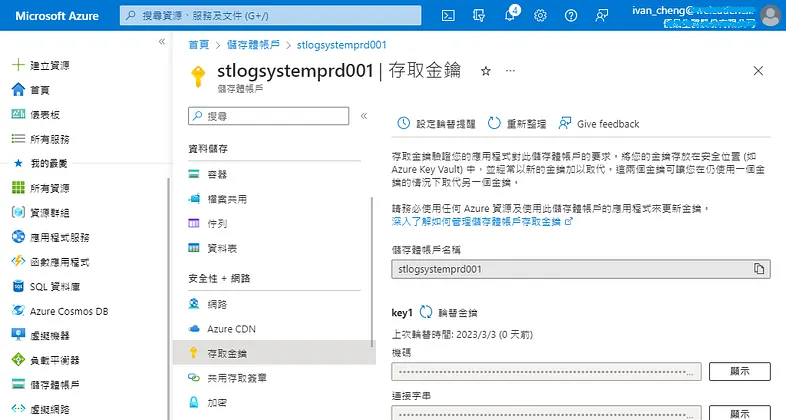Rotate key1 with the 輪替金鑰 button
786x420 pixels.
pyautogui.click(x=449, y=313)
